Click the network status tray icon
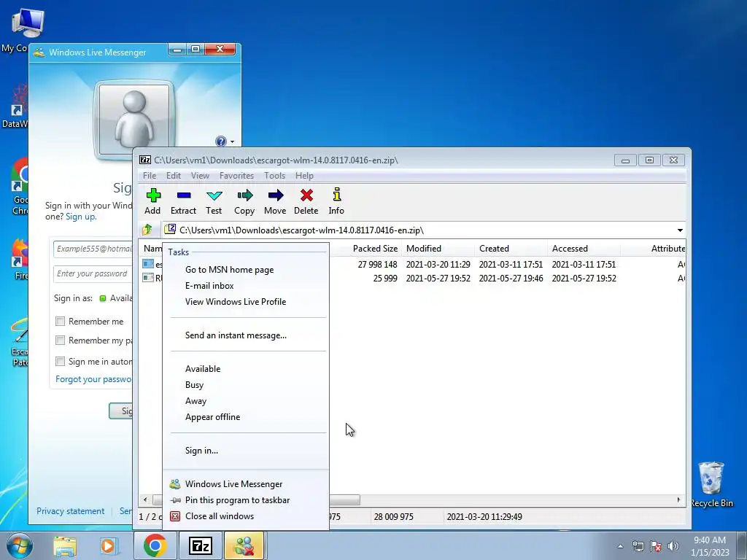747x560 pixels. click(x=638, y=546)
